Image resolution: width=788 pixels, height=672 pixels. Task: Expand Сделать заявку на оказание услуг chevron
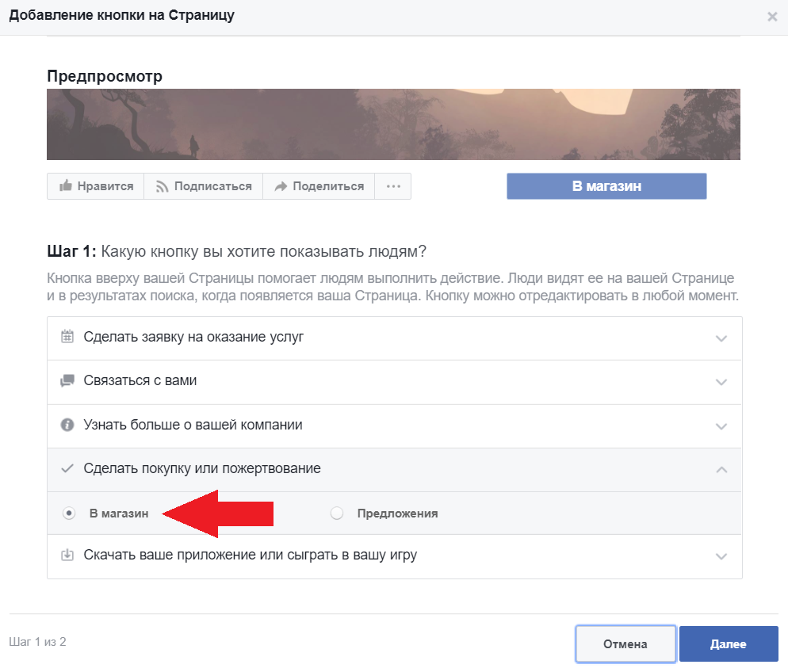721,338
